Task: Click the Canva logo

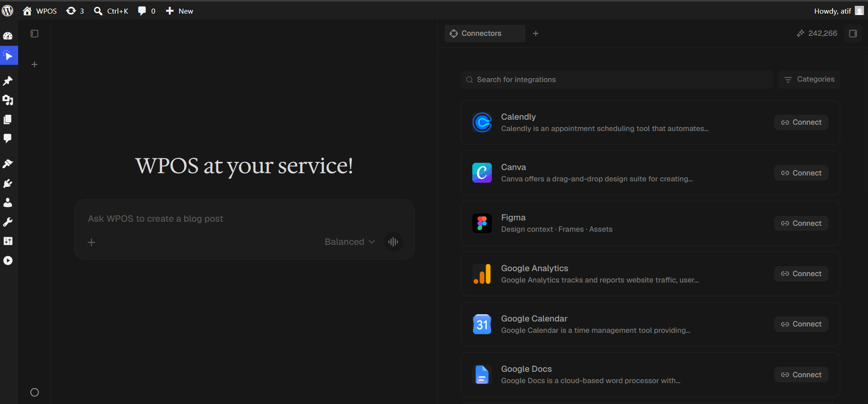Action: [482, 173]
